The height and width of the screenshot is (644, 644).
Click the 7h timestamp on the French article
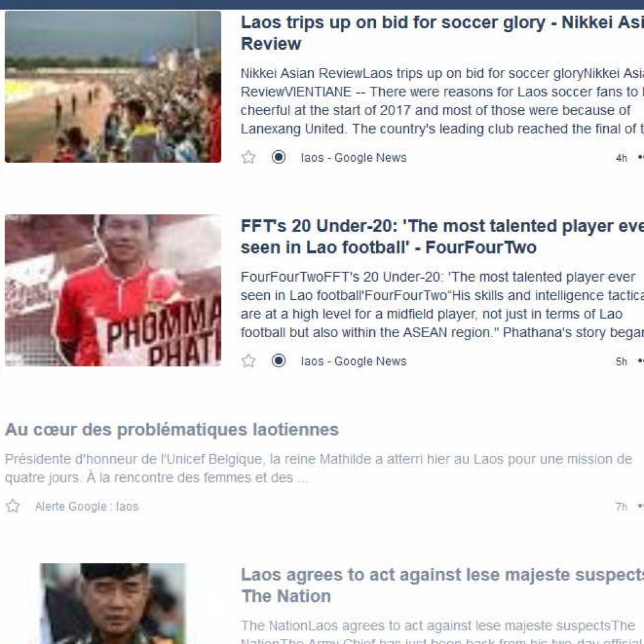point(621,507)
